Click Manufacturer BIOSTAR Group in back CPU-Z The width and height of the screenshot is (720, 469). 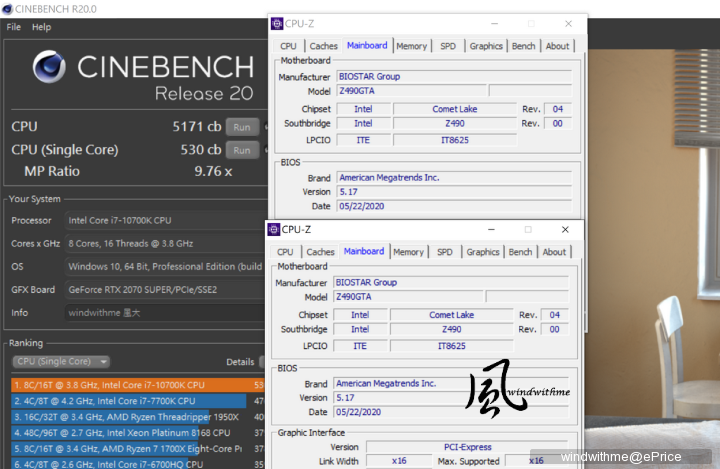tap(454, 76)
